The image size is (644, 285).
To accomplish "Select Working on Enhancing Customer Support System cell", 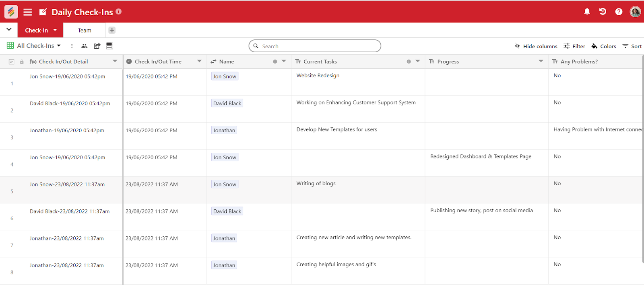I will (358, 109).
